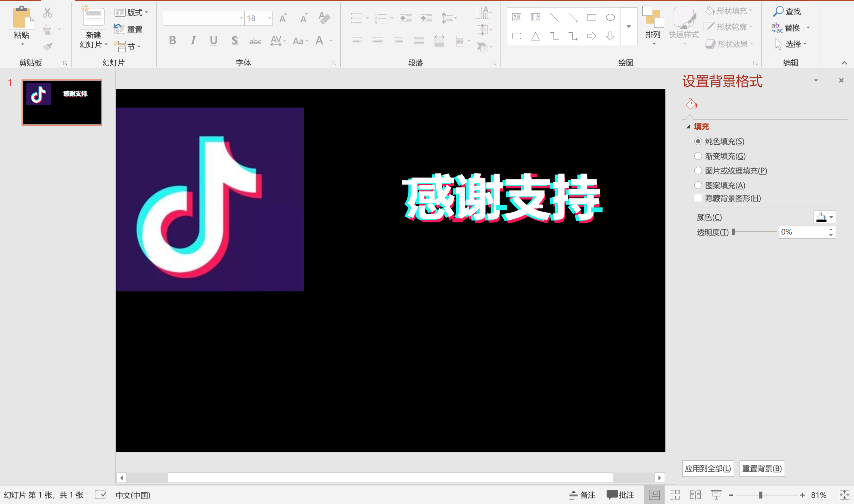
Task: Open Notes 备注 pane
Action: (583, 495)
